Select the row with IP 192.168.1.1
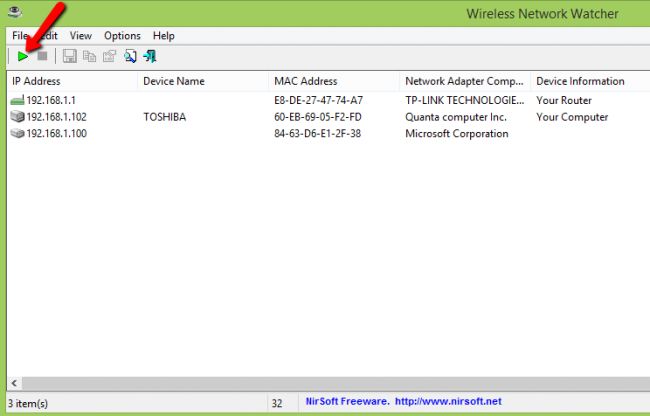 pos(328,100)
